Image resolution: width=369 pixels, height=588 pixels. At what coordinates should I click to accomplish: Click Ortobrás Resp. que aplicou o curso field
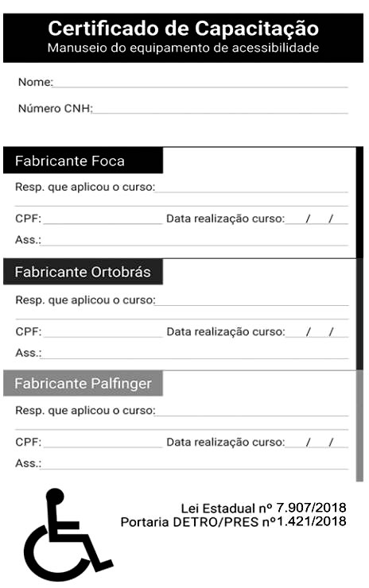pyautogui.click(x=252, y=300)
